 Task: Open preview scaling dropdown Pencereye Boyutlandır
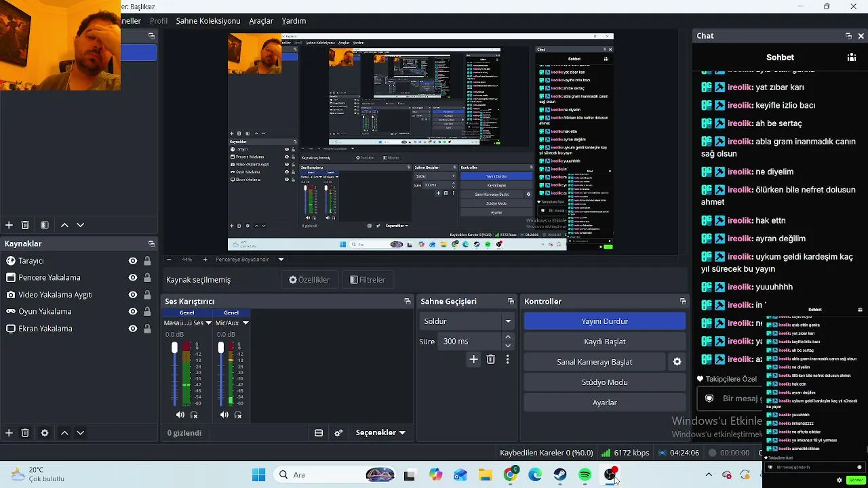click(250, 260)
